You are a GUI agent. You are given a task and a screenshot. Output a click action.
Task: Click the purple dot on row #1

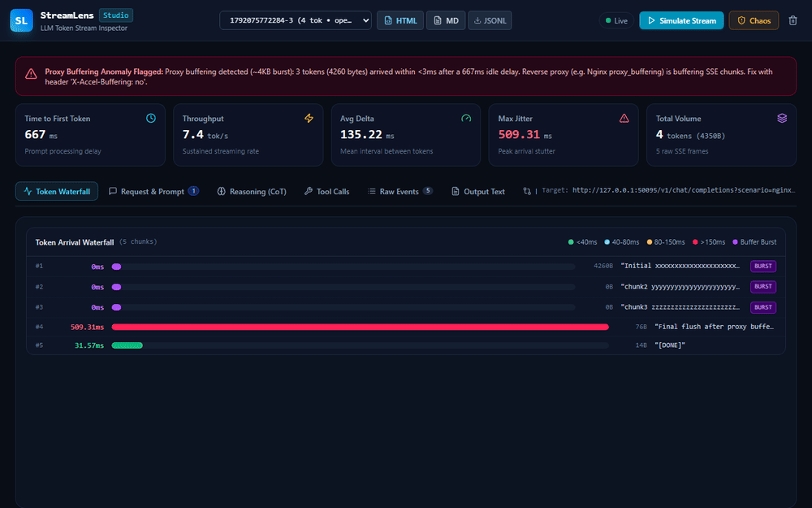116,267
